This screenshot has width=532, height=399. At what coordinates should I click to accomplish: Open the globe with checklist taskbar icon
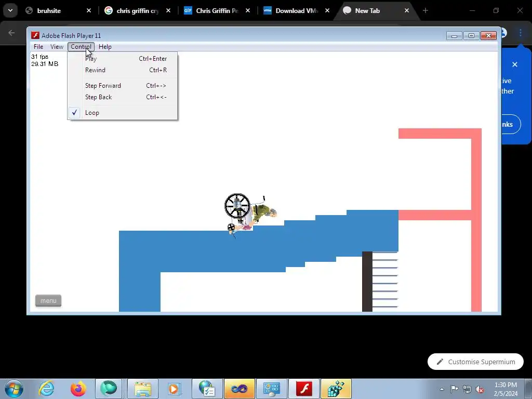(x=207, y=389)
